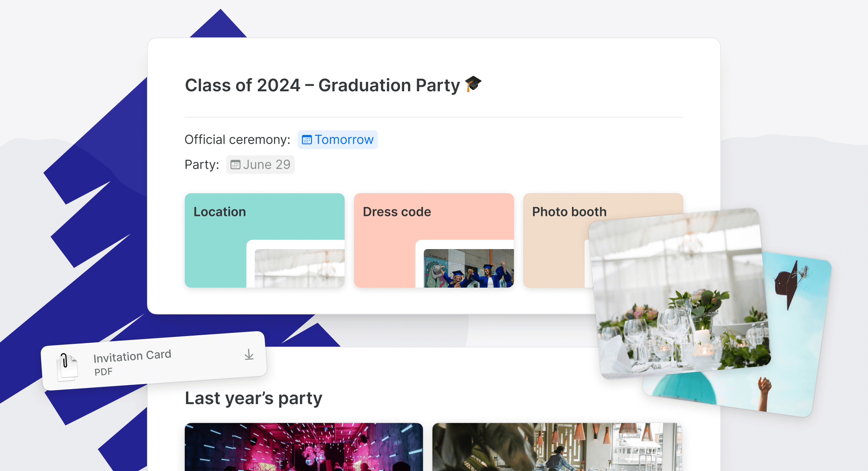Open the restaurant interior photo
The image size is (868, 471).
(557, 447)
